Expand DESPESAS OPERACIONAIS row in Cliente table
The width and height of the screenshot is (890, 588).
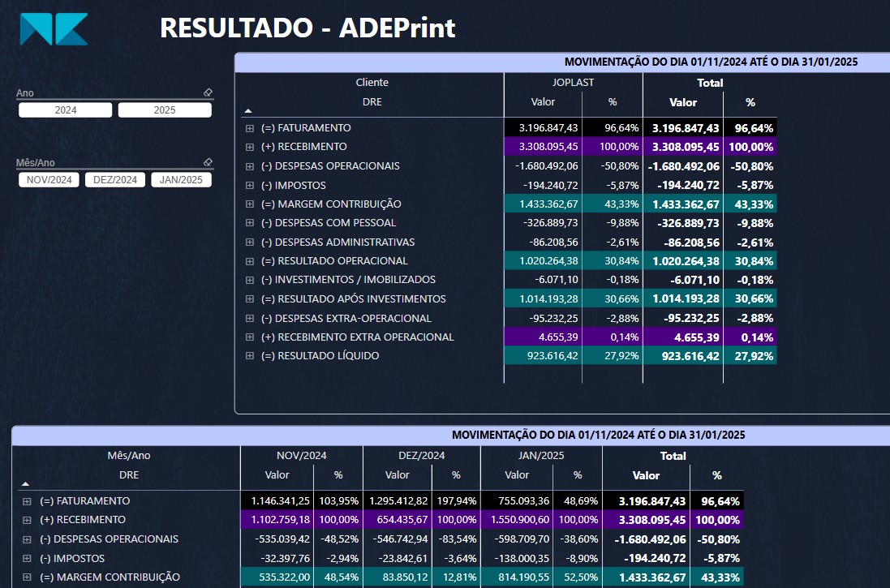pos(249,166)
